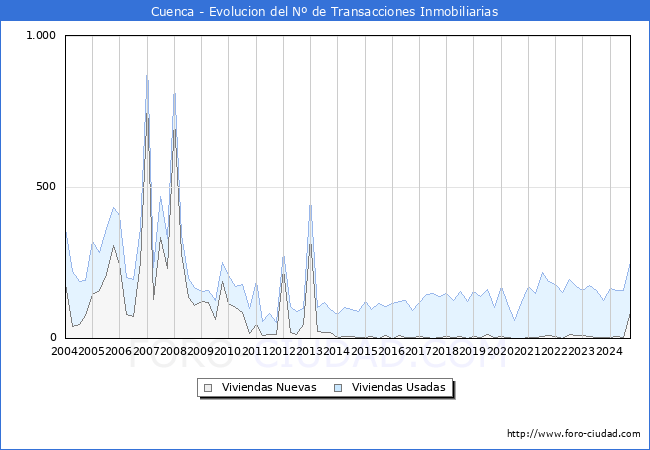Open the www.foro-ciudad.com link
This screenshot has height=450, width=650.
[573, 434]
